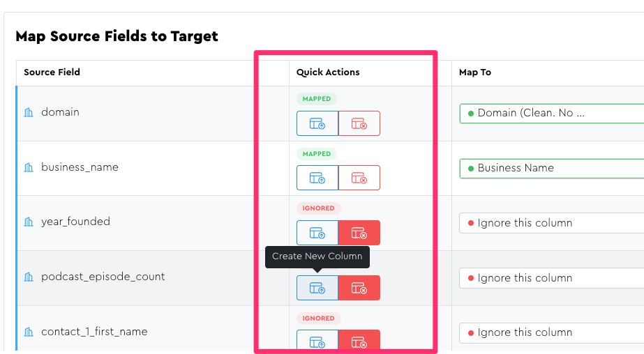644x354 pixels.
Task: Select the podcast_episode_count source field name
Action: 103,277
